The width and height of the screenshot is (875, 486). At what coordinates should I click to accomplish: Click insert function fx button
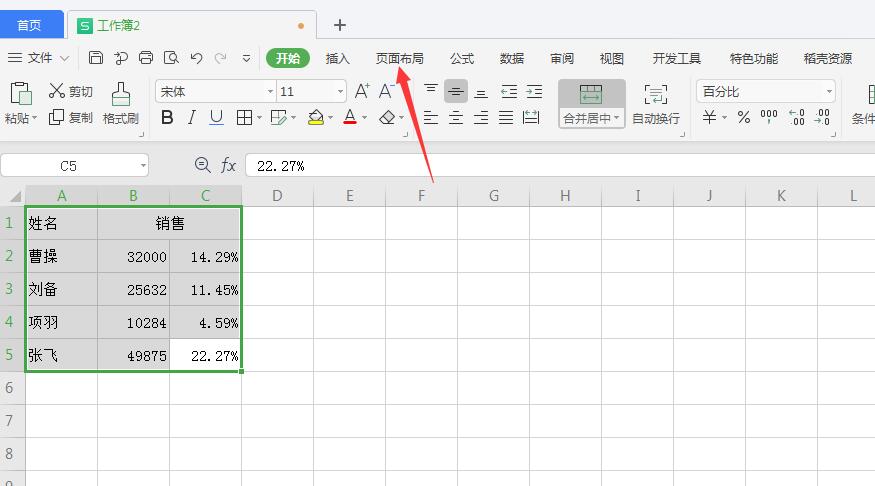[228, 165]
